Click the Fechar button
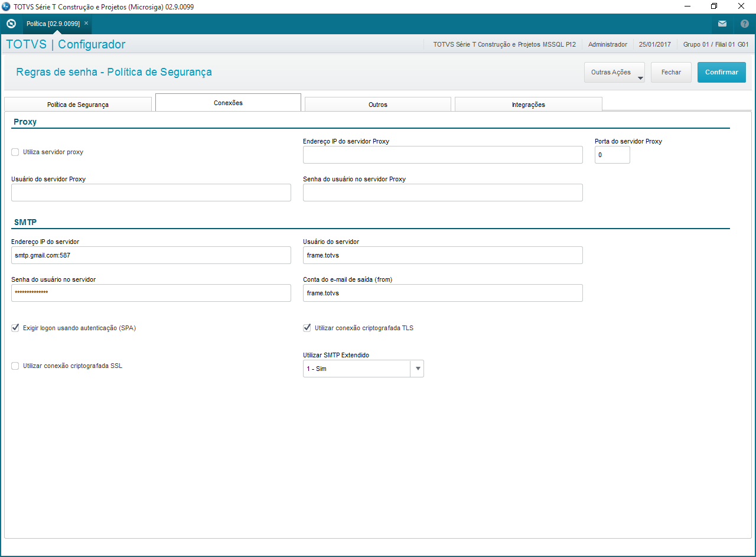 coord(671,73)
